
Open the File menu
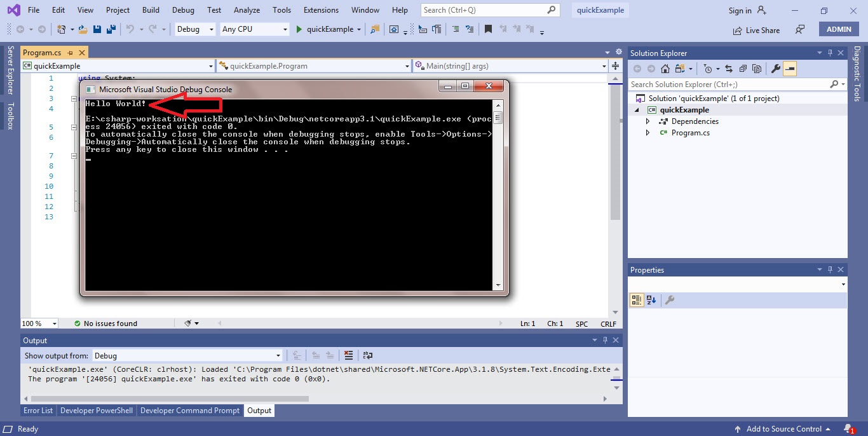tap(34, 10)
